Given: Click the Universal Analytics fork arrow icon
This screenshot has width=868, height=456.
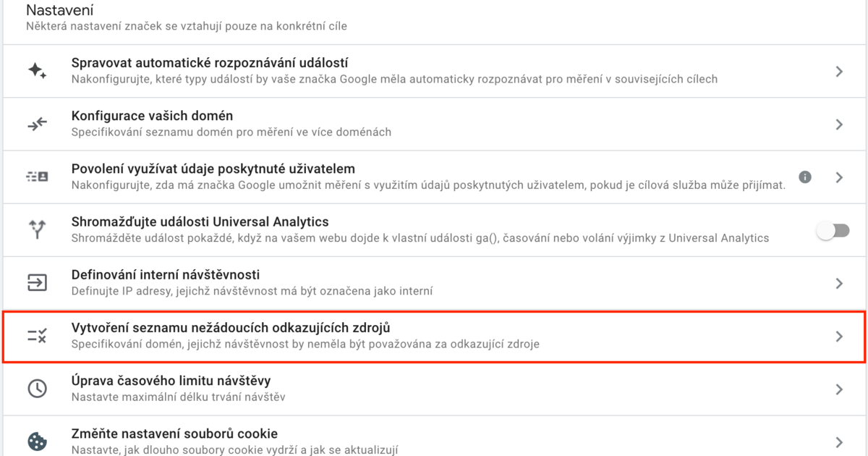Looking at the screenshot, I should click(37, 229).
